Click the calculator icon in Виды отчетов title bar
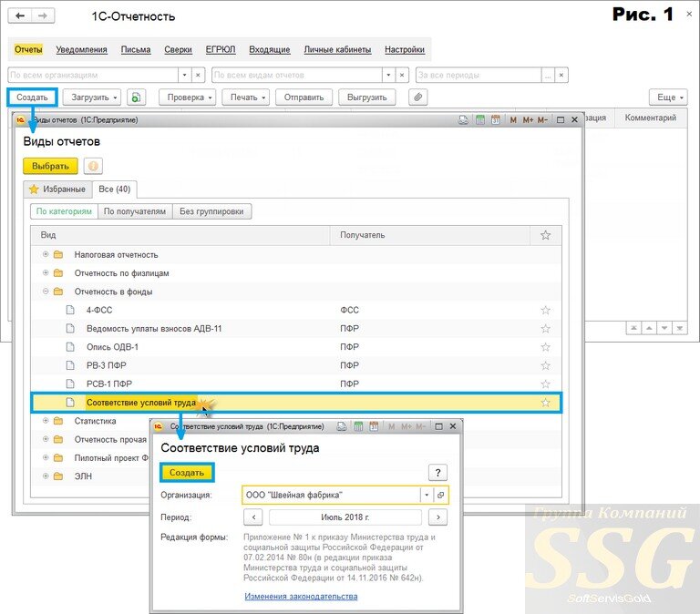This screenshot has width=700, height=614. 480,119
